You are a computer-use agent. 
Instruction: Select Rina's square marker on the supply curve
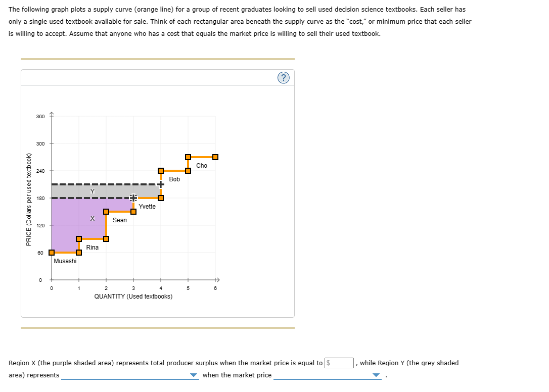(79, 238)
